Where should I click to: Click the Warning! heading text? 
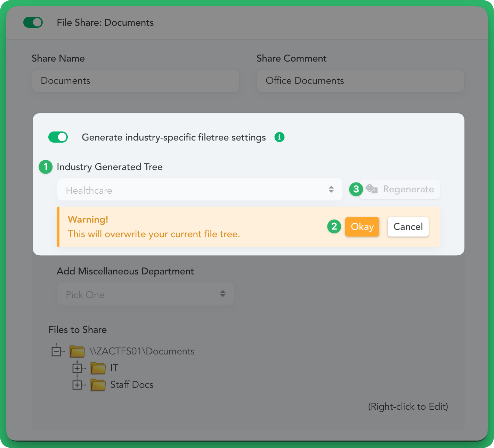(x=88, y=219)
